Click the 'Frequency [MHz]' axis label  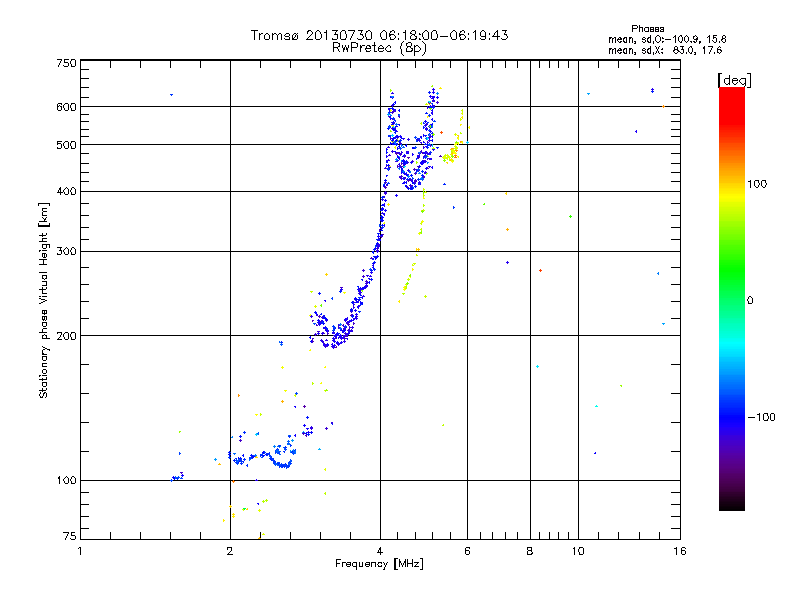[x=379, y=564]
